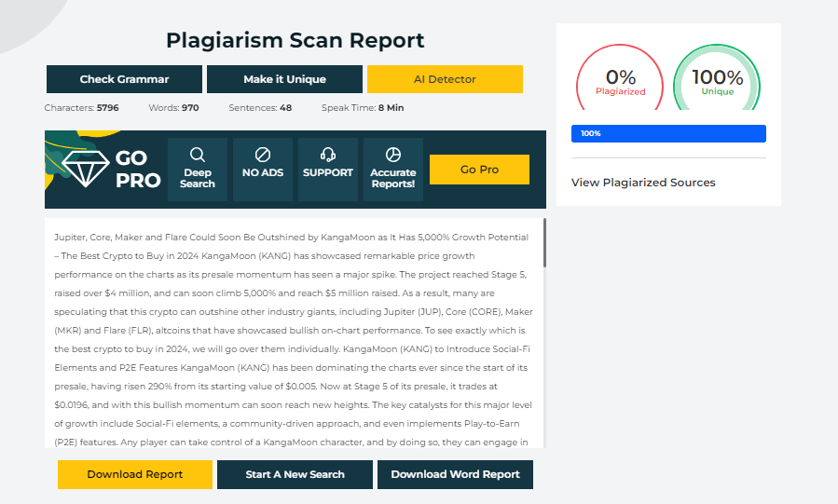Click the line starting 'Elements and P2E Features'

(291, 367)
